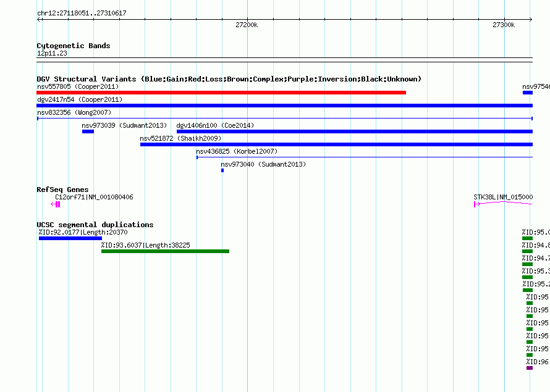Select the purple duplication bar under %ID:96
550x392 pixels.
[530, 368]
